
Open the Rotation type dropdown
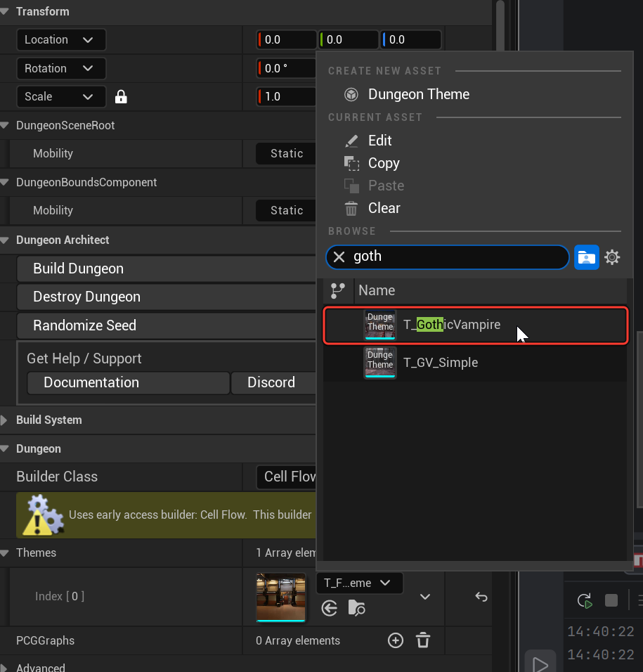(61, 69)
